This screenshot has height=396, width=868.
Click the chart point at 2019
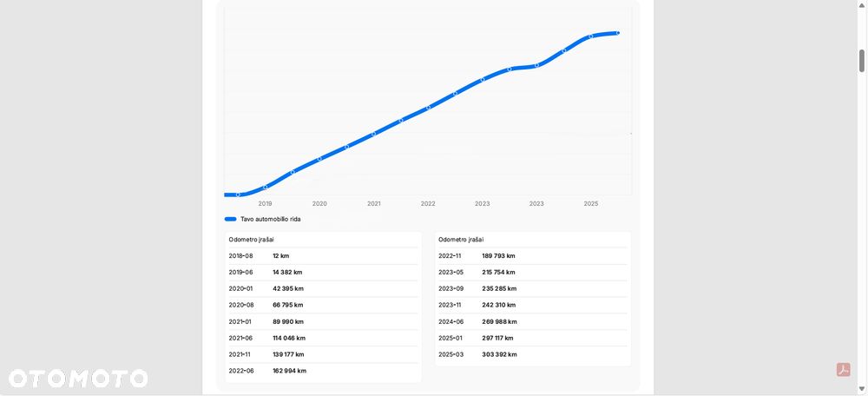(x=265, y=188)
